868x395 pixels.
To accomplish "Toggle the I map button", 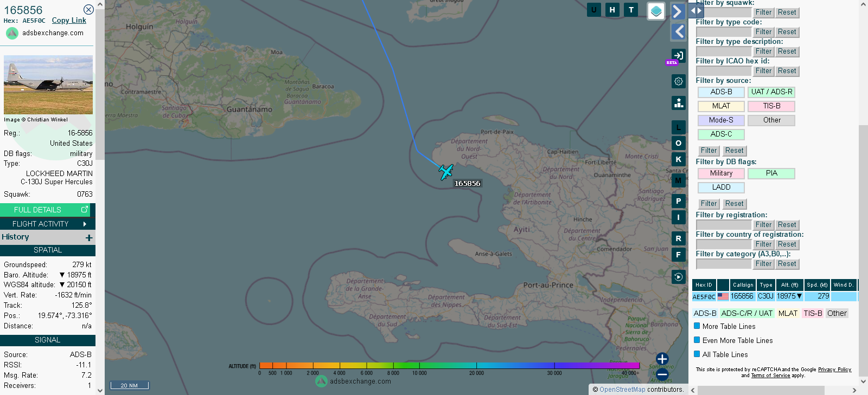I will click(x=678, y=217).
